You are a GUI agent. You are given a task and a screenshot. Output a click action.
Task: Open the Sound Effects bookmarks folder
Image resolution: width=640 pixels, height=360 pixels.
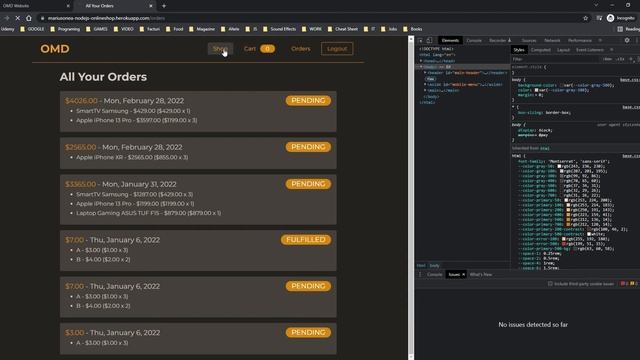[x=279, y=29]
